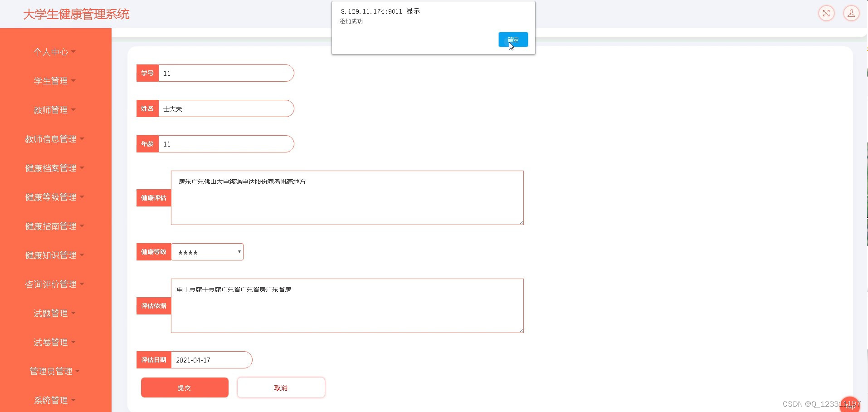Click the 添加成功 alert message text
Viewport: 868px width, 412px height.
coord(351,21)
